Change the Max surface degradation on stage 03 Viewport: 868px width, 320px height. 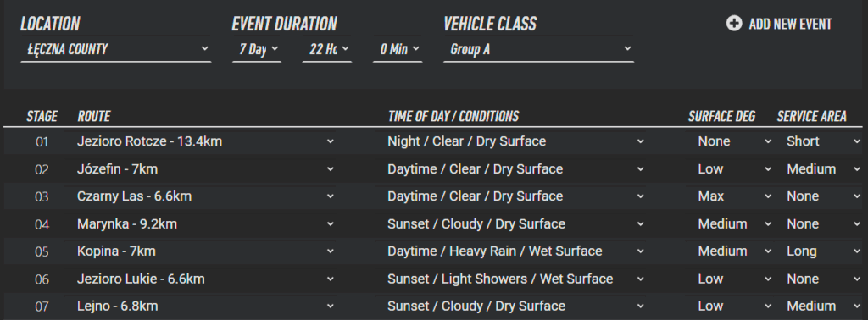point(734,196)
